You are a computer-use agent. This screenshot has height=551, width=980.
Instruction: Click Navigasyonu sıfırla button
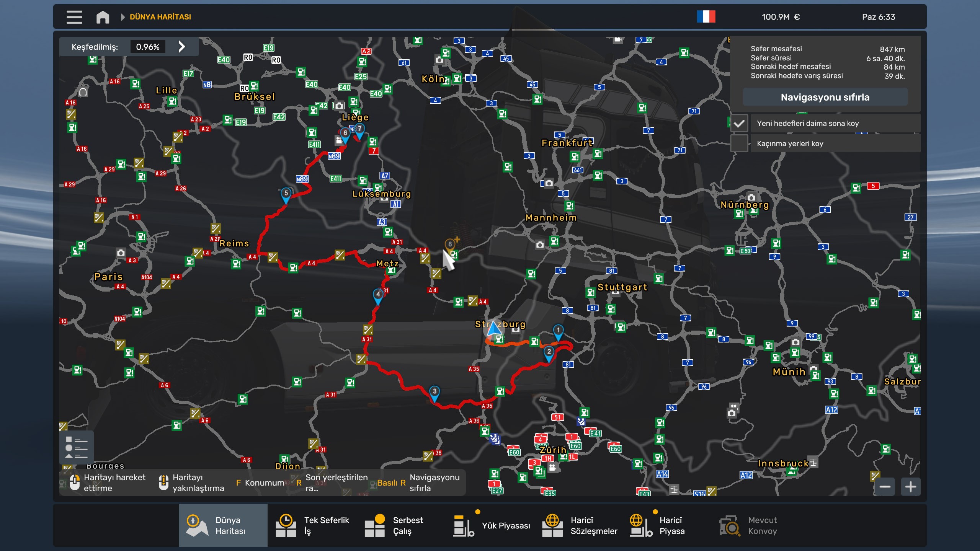point(825,97)
